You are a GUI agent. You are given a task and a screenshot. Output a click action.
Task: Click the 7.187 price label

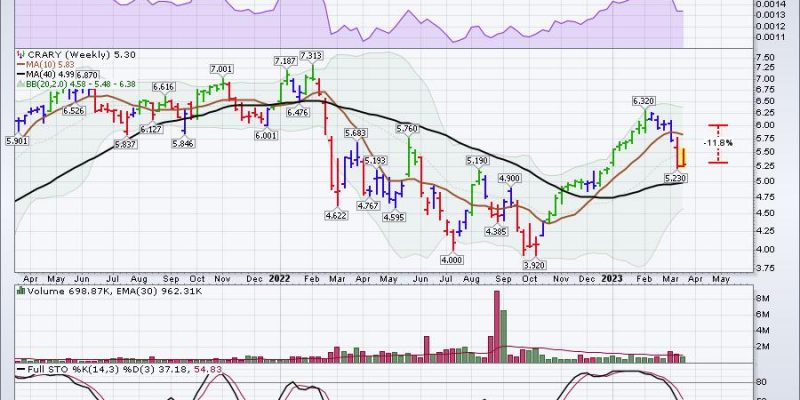(x=285, y=61)
